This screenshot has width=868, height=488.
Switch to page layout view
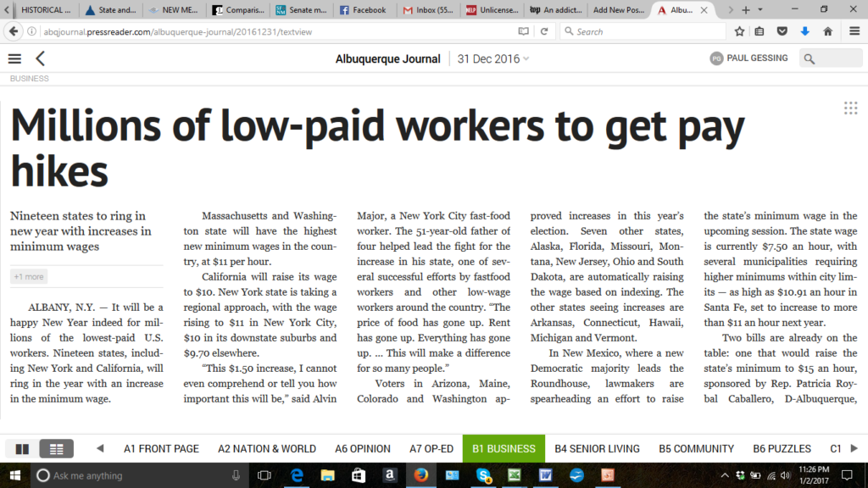[x=22, y=449]
